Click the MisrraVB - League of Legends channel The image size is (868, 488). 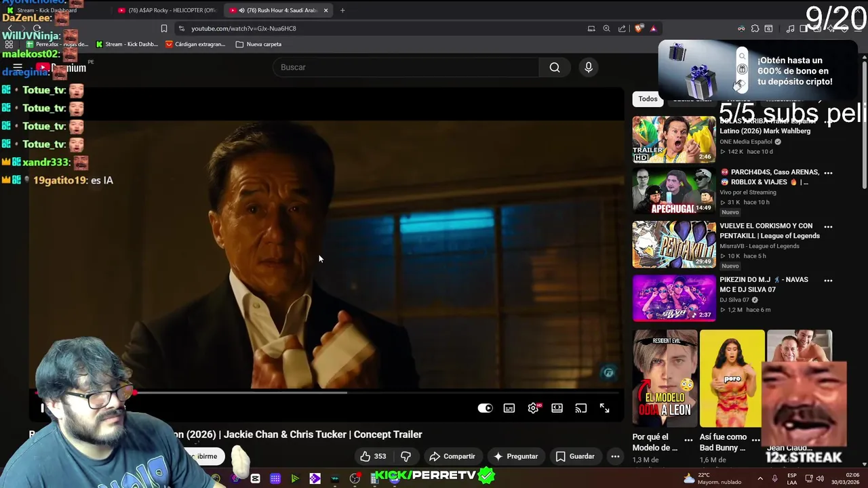pos(759,246)
